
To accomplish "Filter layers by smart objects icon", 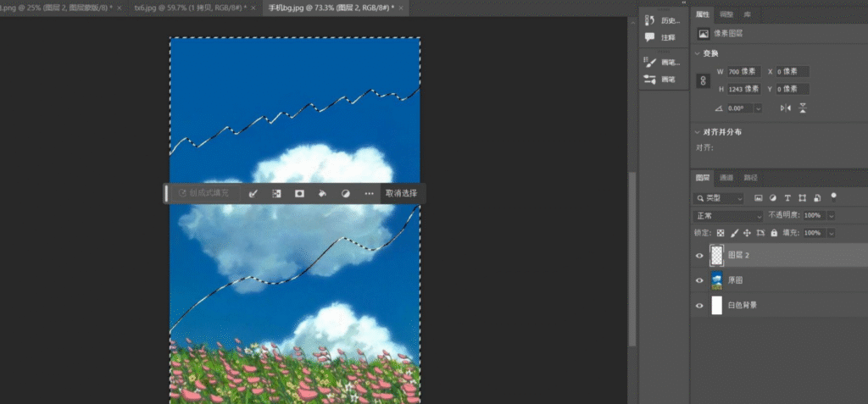I will 817,197.
